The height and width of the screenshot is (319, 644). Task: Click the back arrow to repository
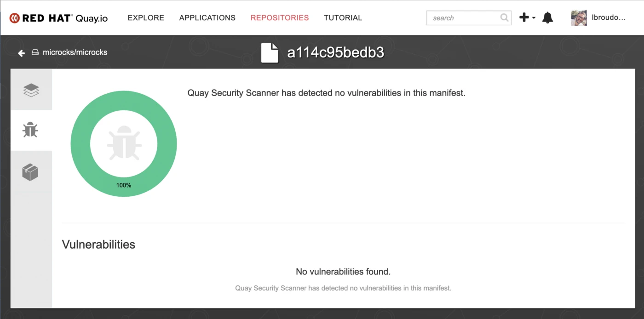(21, 53)
